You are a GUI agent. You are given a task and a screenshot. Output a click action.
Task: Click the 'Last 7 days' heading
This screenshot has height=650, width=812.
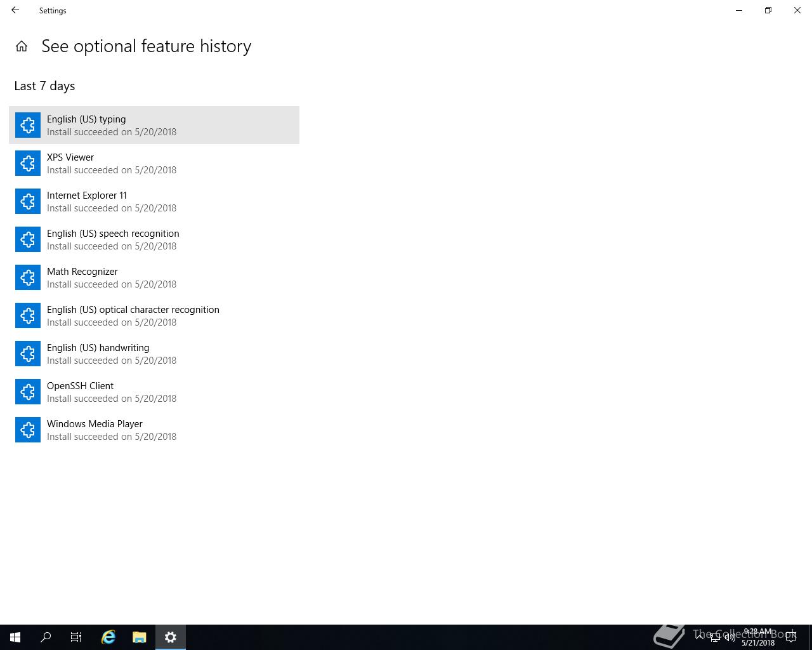point(44,86)
